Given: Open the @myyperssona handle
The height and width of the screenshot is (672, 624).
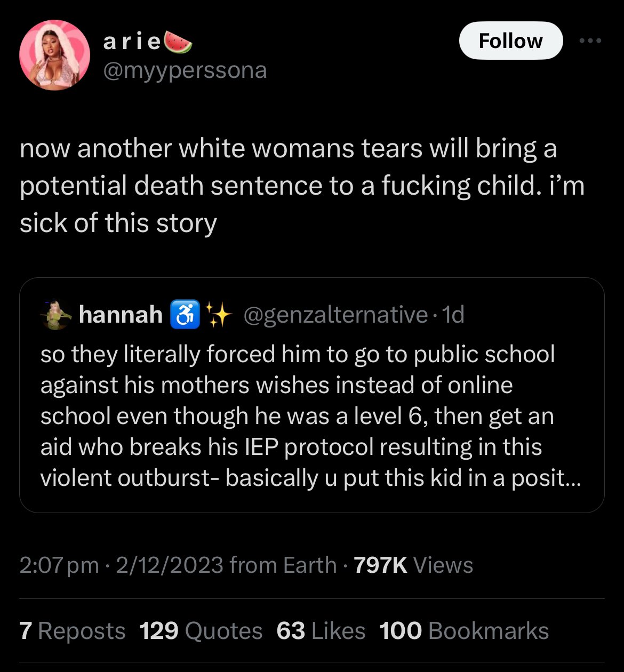Looking at the screenshot, I should coord(185,70).
